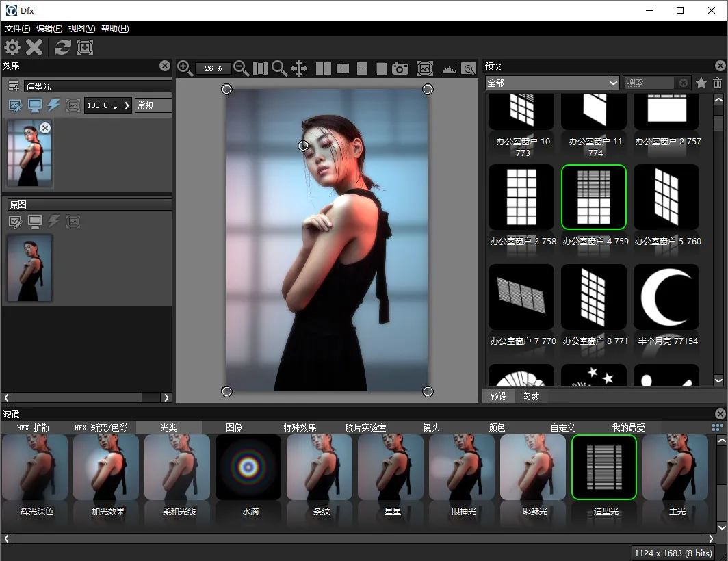Select the pan/move arrows tool
Image resolution: width=728 pixels, height=561 pixels.
click(x=299, y=68)
